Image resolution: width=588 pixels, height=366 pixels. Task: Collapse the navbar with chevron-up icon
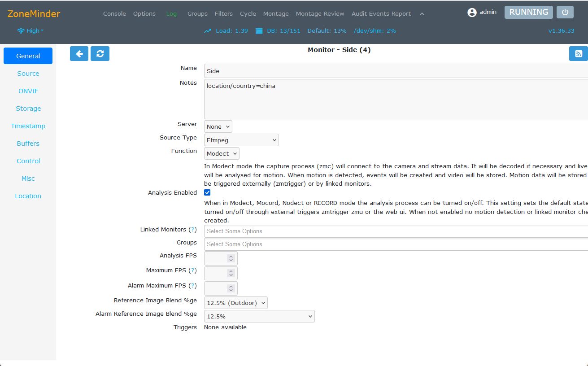point(422,14)
